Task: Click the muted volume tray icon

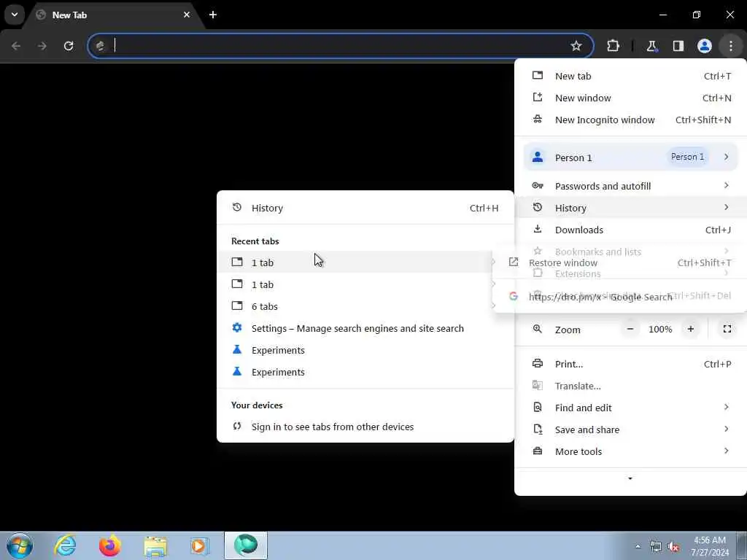Action: pos(673,547)
